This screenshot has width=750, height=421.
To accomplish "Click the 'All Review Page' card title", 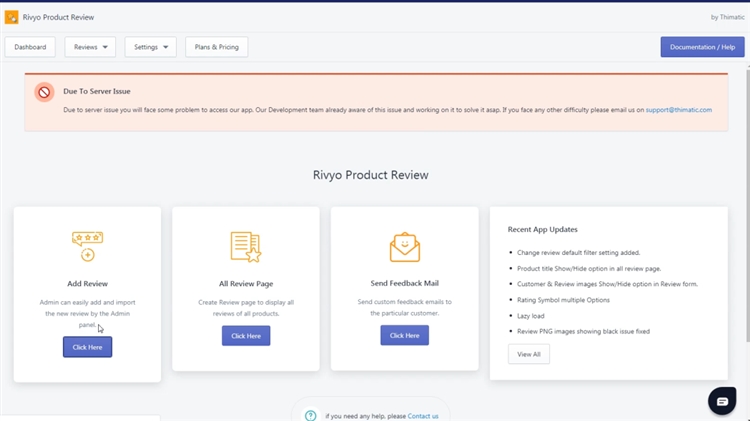I will point(246,283).
